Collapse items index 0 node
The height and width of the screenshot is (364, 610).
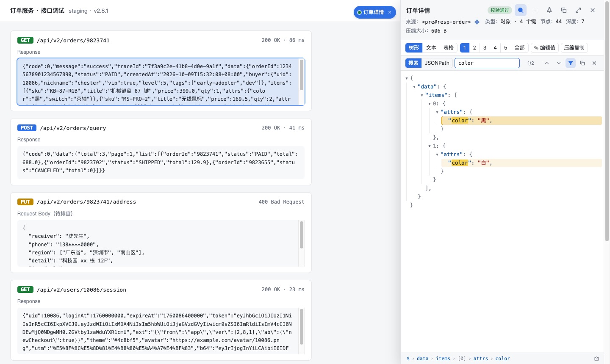coord(430,104)
